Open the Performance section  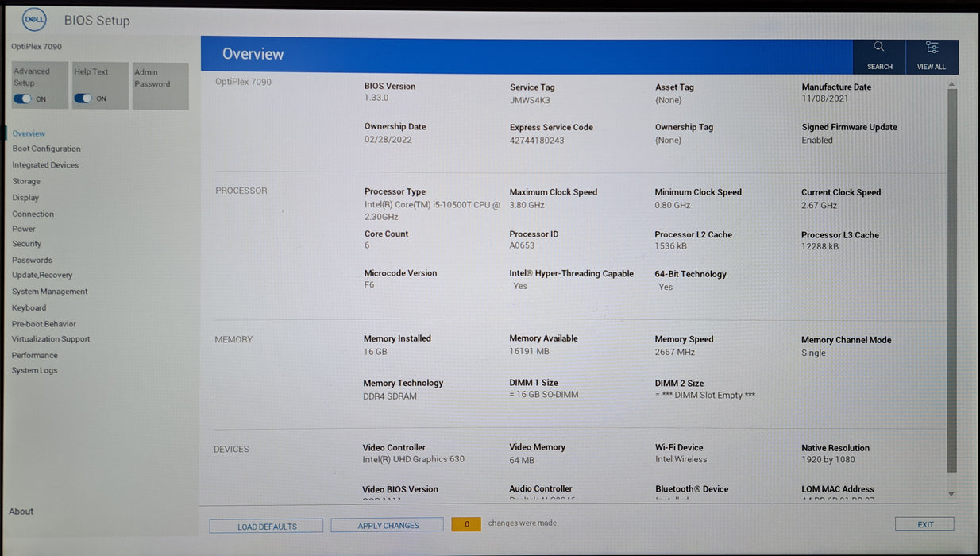click(34, 355)
